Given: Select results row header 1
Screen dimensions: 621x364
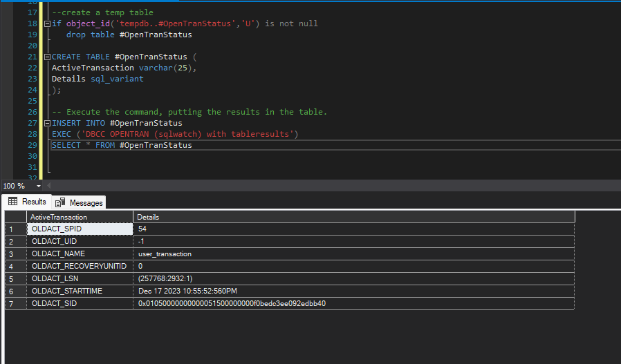Looking at the screenshot, I should (x=15, y=229).
